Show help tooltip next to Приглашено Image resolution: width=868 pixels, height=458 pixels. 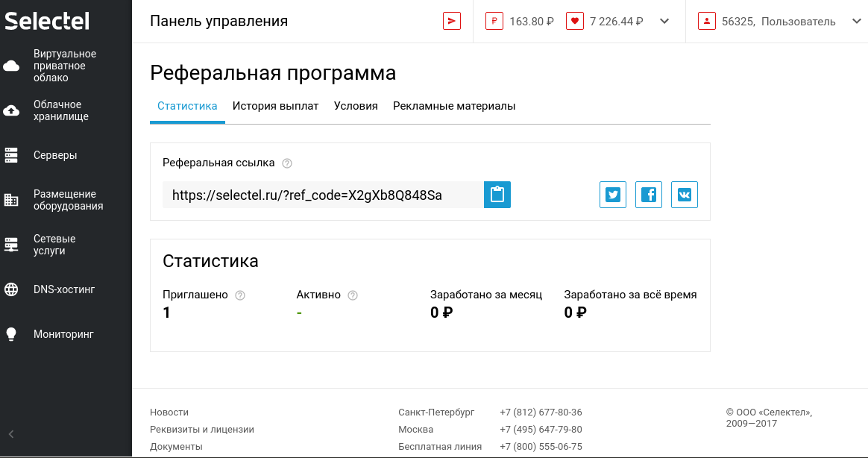pyautogui.click(x=239, y=295)
